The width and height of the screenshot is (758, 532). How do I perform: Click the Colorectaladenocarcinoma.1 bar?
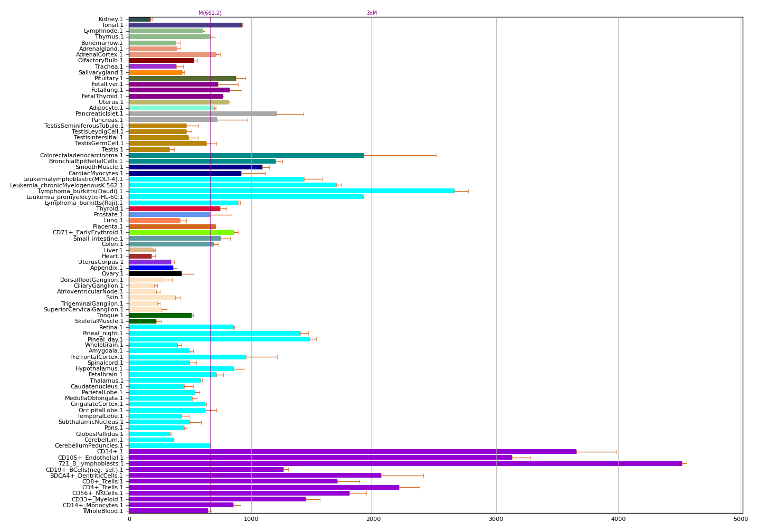tap(247, 155)
